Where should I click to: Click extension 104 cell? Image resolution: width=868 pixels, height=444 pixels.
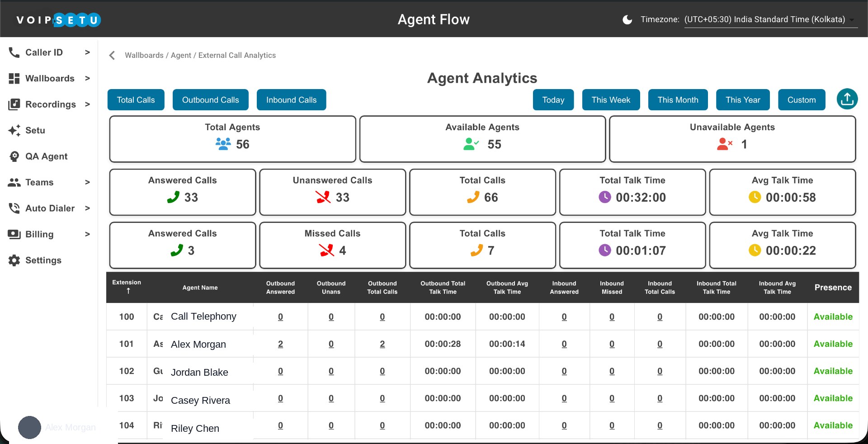127,425
